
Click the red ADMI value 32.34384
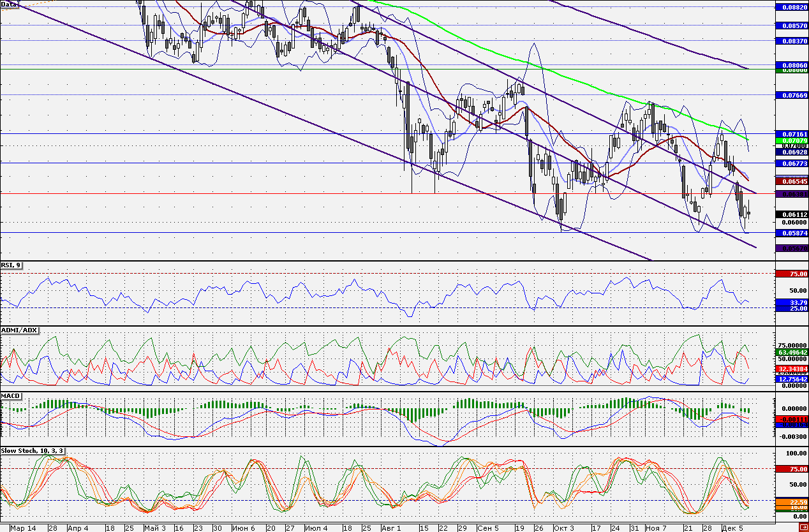pyautogui.click(x=792, y=369)
